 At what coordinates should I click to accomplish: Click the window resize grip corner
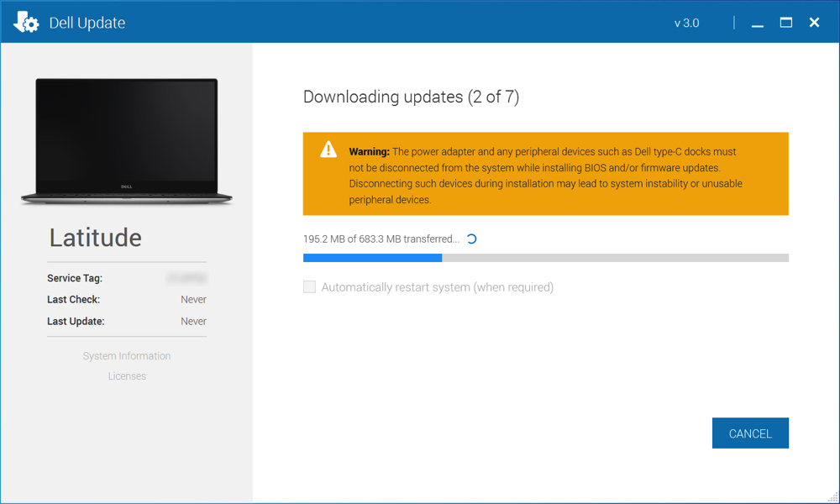833,497
